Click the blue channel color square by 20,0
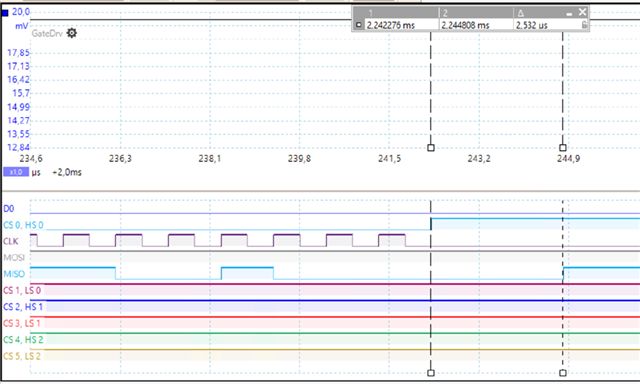 [x=5, y=13]
